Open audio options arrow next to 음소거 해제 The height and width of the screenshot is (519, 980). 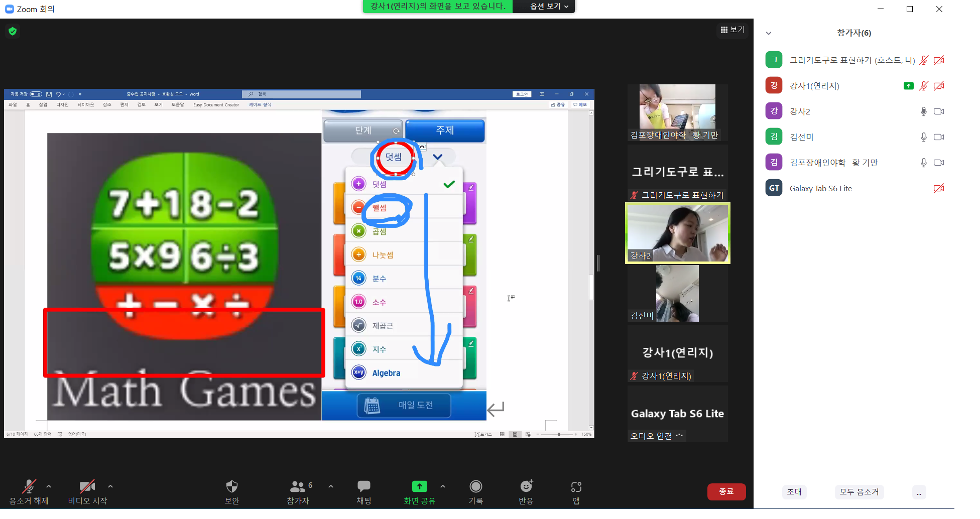click(x=49, y=486)
